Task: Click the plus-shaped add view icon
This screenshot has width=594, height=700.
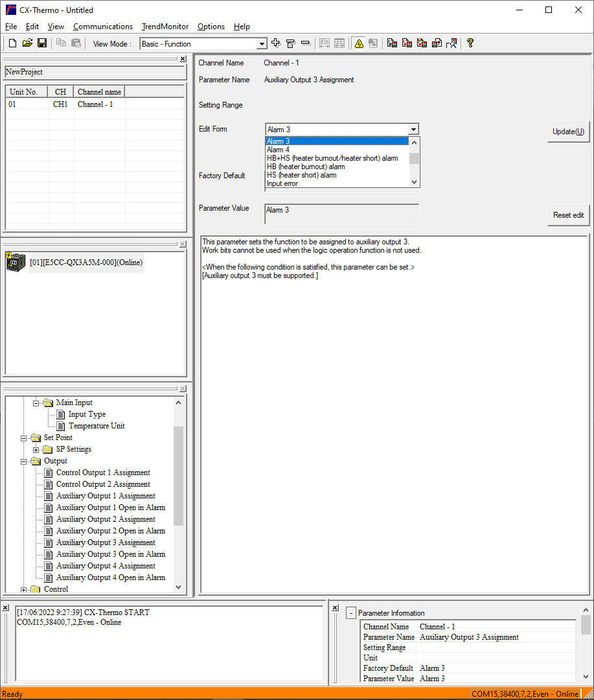Action: tap(276, 43)
